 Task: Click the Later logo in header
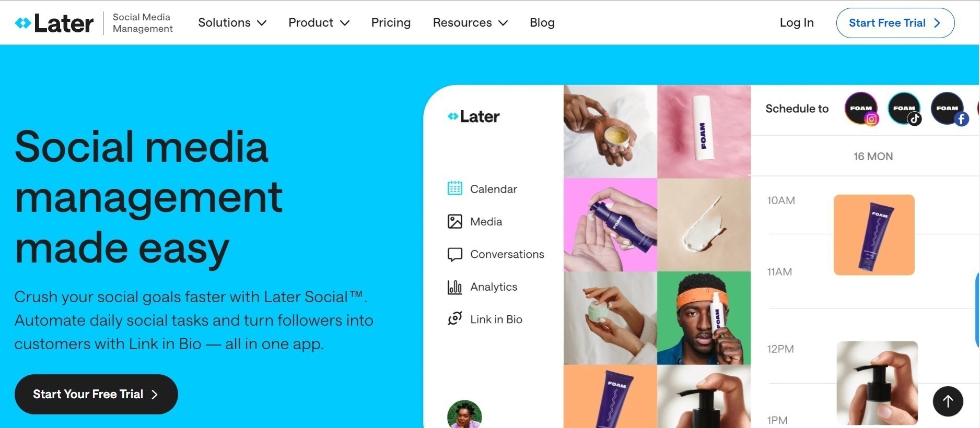pos(54,23)
